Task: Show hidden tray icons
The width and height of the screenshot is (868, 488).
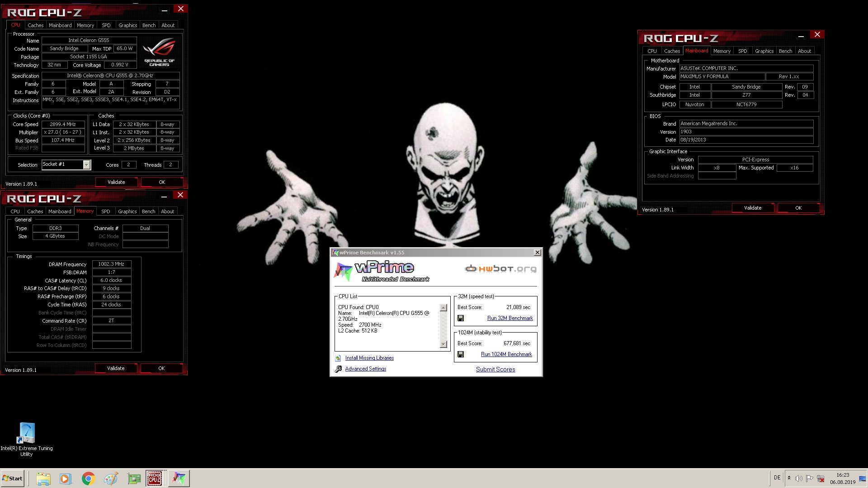Action: click(x=789, y=478)
